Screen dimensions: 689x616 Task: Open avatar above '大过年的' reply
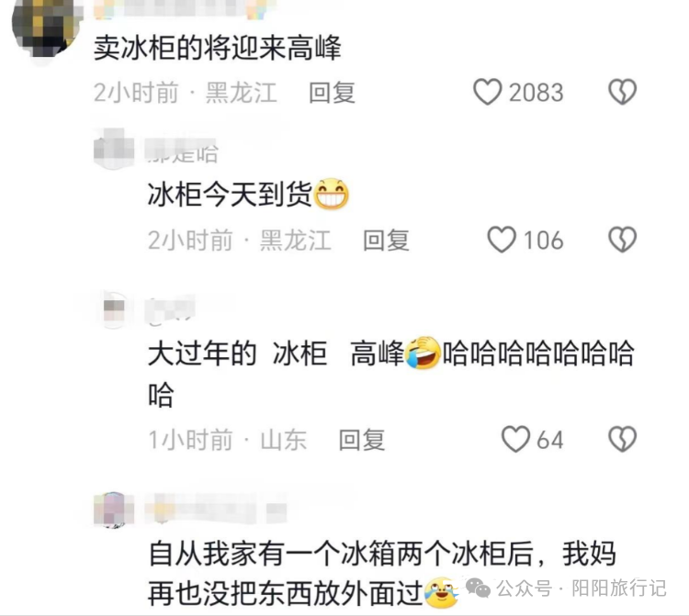tap(114, 309)
